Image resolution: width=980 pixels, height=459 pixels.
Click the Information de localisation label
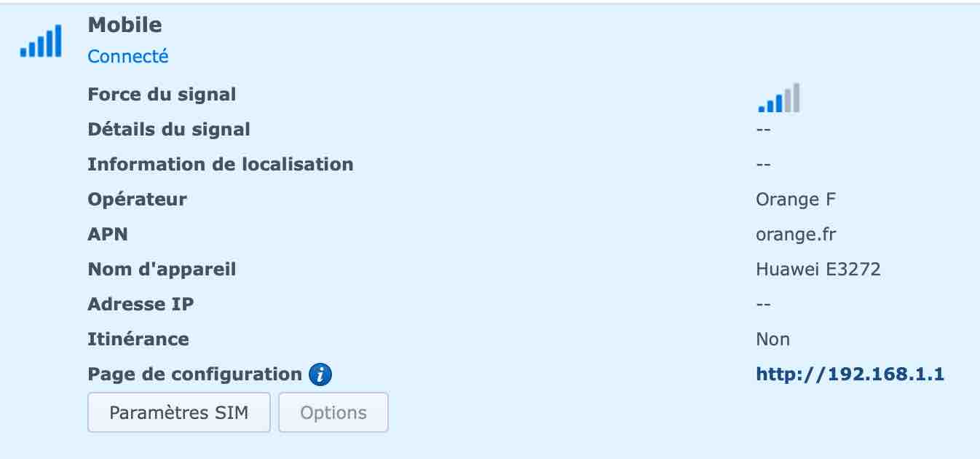click(221, 164)
